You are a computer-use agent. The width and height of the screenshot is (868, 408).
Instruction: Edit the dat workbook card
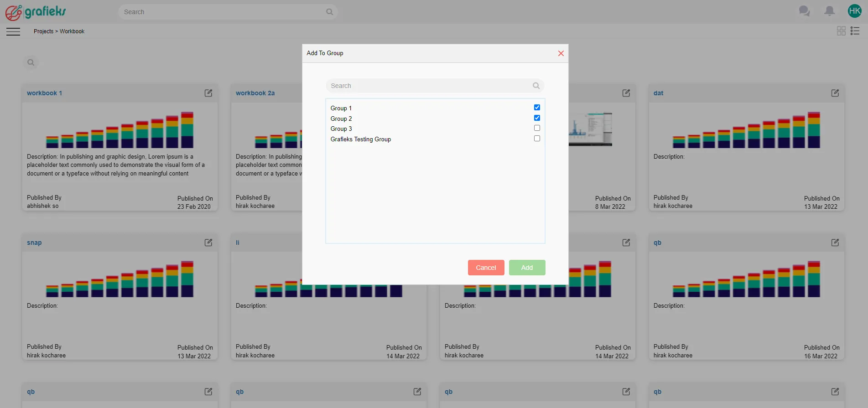tap(835, 93)
